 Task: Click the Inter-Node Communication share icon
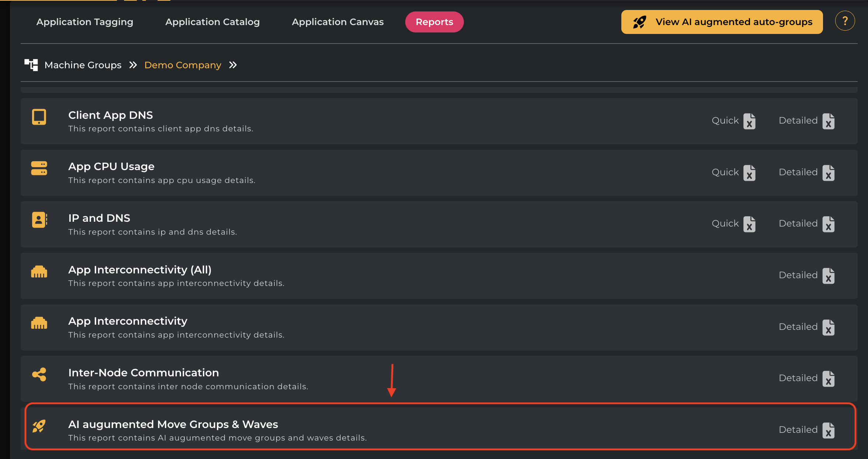click(39, 375)
